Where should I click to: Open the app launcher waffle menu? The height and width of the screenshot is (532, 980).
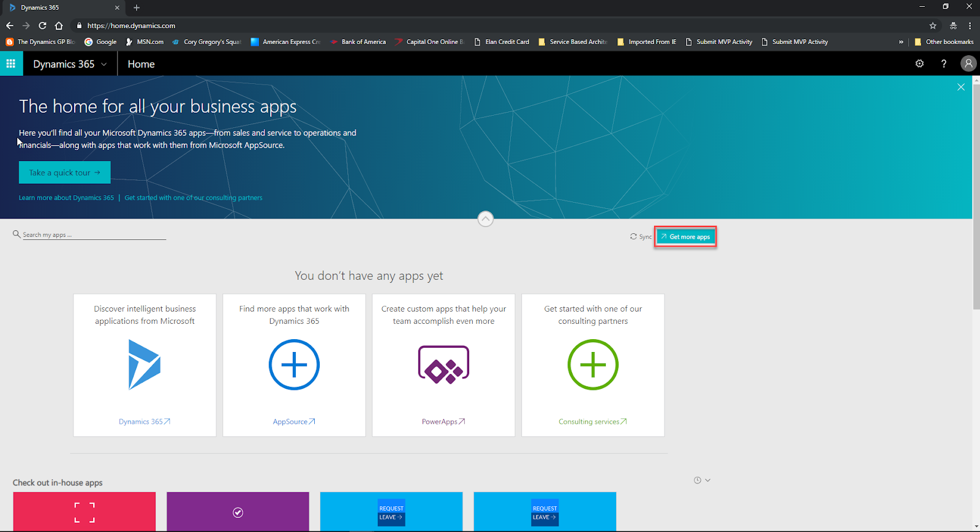click(x=11, y=64)
